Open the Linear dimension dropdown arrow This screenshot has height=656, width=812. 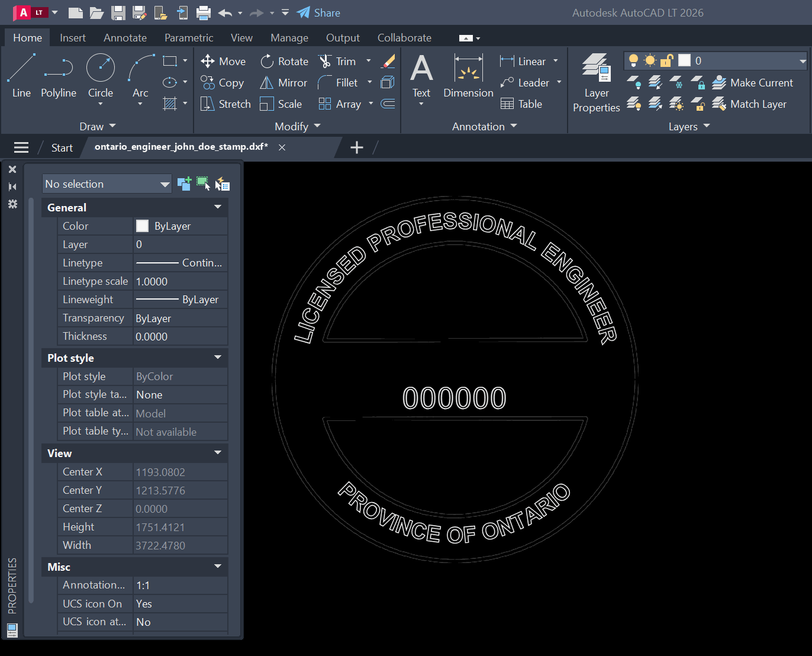tap(555, 61)
